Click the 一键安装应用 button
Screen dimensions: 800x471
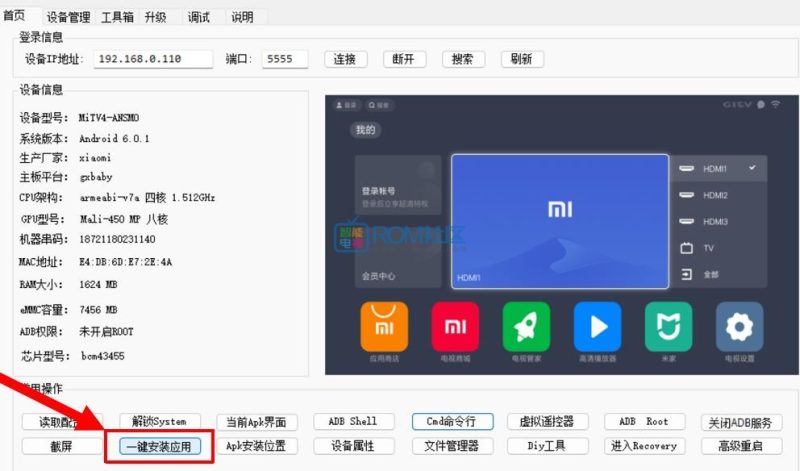click(159, 447)
